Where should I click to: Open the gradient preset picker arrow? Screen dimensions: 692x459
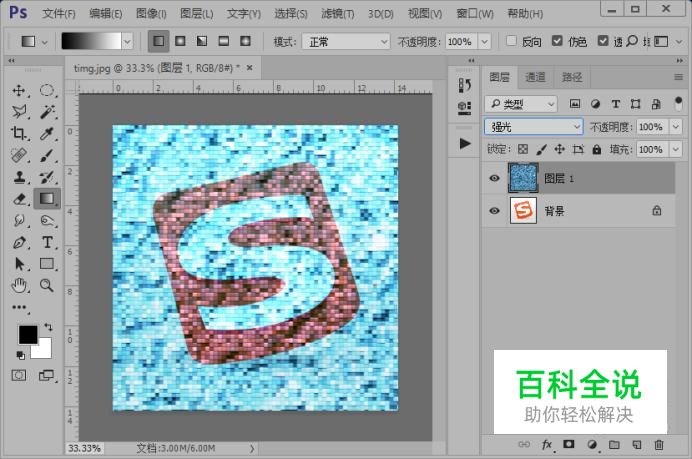coord(127,42)
